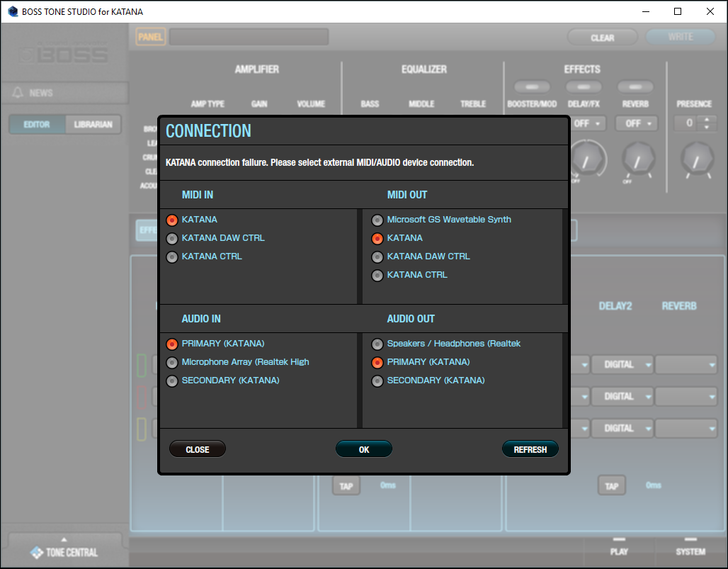Select KATANA CTRL under MIDI IN
The height and width of the screenshot is (569, 728).
click(x=172, y=257)
